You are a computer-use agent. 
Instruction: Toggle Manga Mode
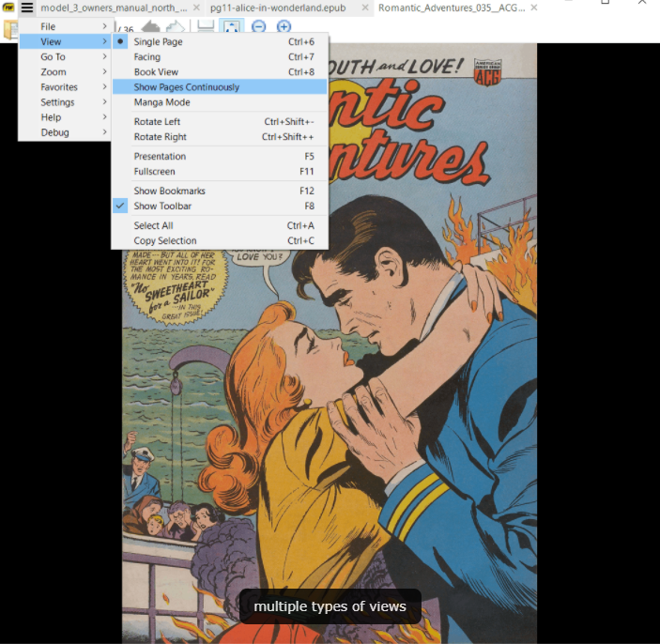point(220,102)
